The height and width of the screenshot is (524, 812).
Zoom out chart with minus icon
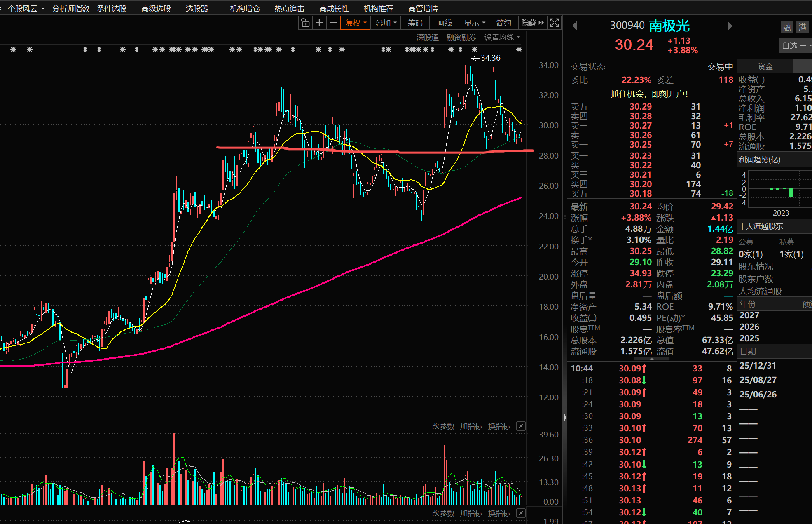[x=333, y=23]
